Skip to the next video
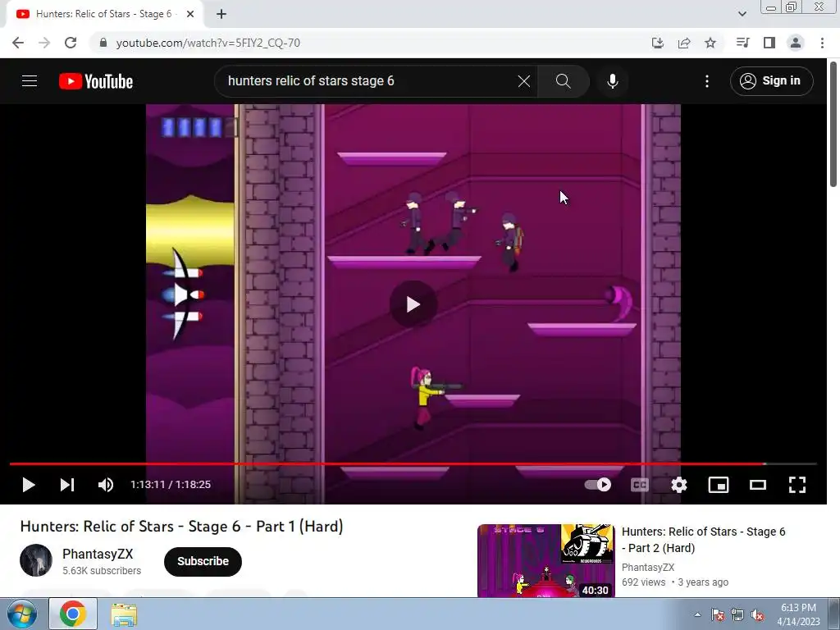 67,485
